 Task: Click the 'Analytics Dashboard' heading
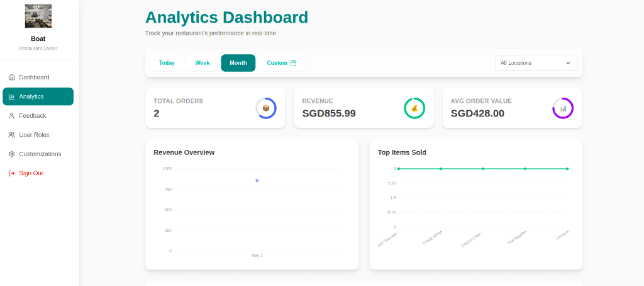click(226, 17)
